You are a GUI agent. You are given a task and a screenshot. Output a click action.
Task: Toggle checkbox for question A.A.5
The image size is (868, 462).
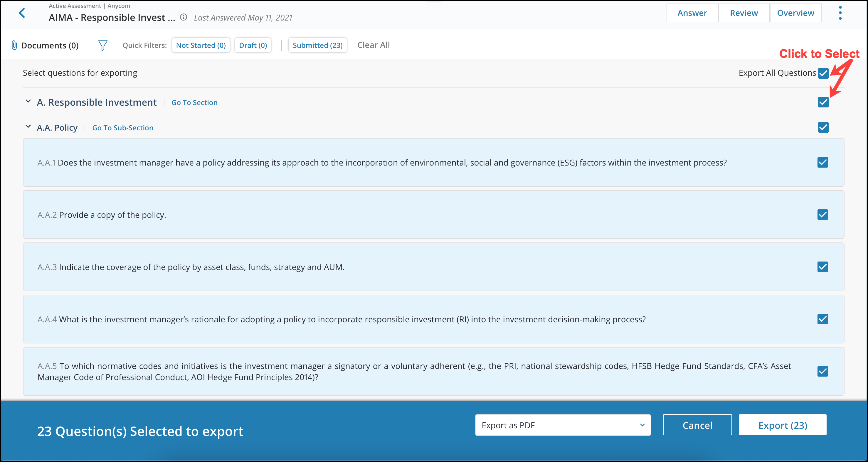(822, 371)
